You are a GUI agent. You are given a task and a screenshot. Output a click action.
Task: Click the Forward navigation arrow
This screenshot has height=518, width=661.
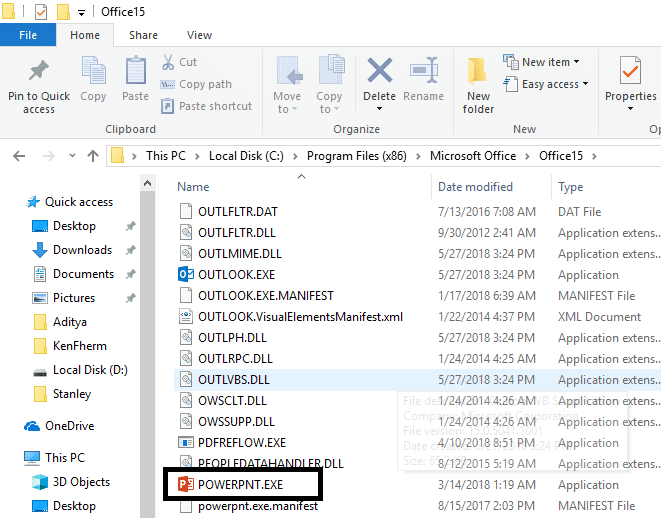click(48, 156)
